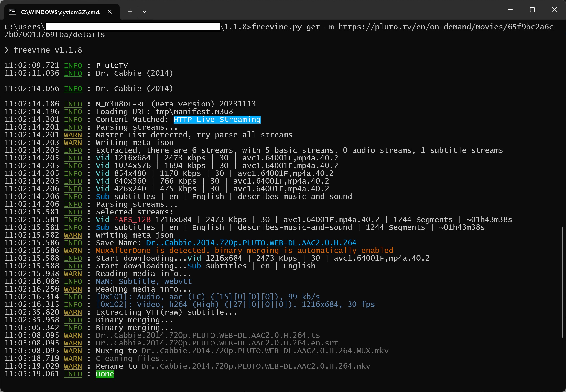Image resolution: width=566 pixels, height=392 pixels.
Task: Open a new terminal tab
Action: [x=130, y=12]
